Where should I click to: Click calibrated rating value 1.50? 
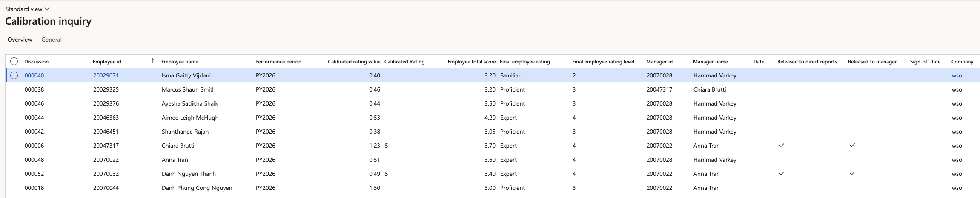click(375, 188)
